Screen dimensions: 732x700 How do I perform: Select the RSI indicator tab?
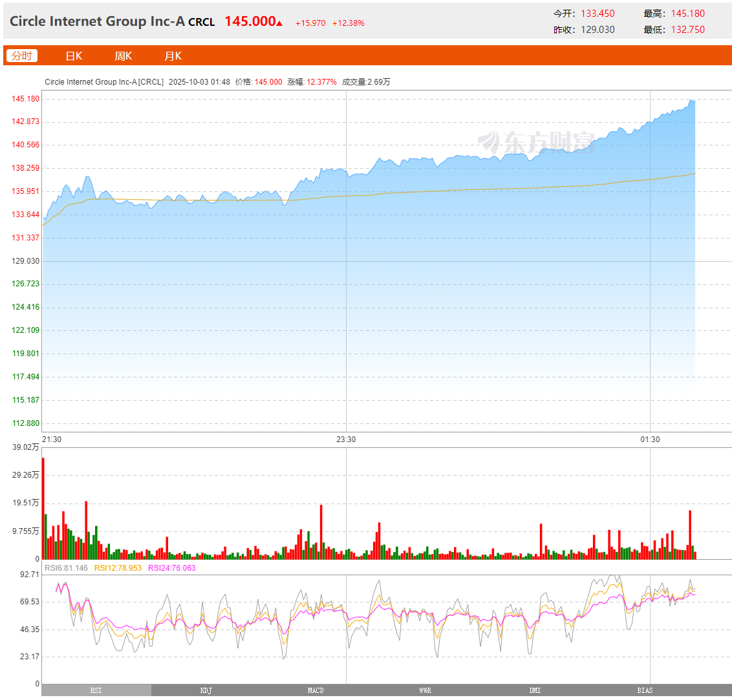[x=96, y=690]
